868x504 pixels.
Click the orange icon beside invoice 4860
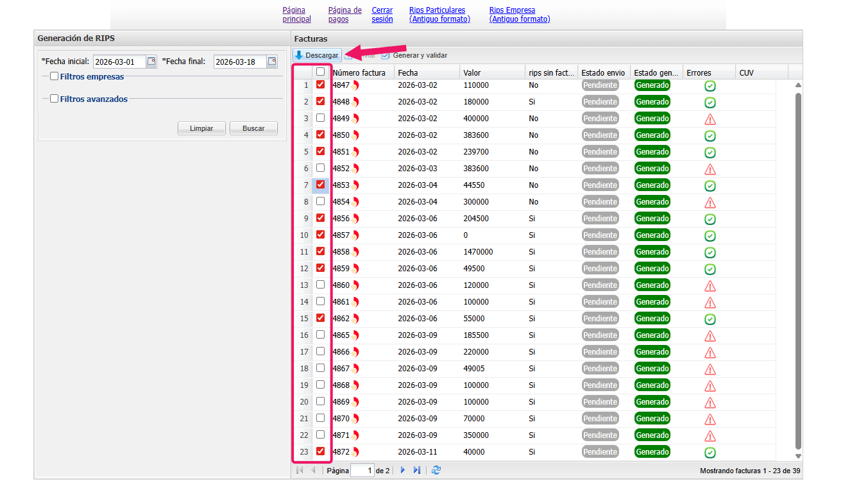(355, 285)
